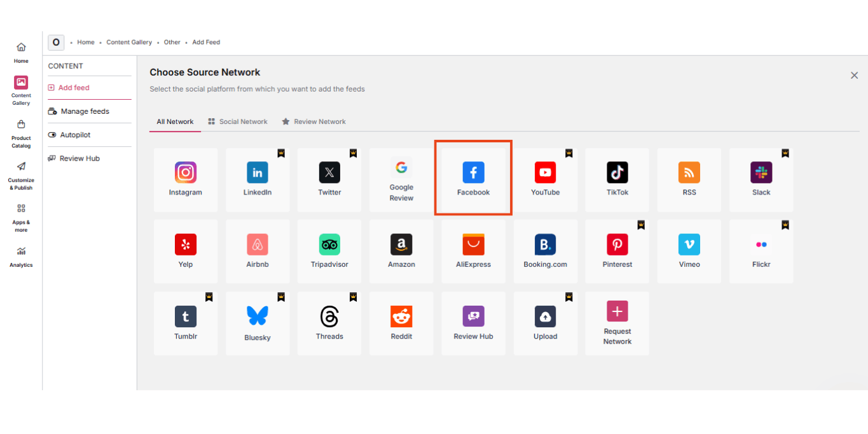This screenshot has height=434, width=868.
Task: Select the Pinterest network tile
Action: point(617,252)
